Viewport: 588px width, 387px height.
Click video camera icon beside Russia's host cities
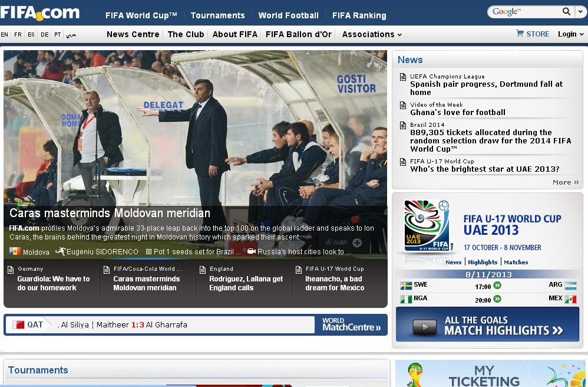pos(251,251)
